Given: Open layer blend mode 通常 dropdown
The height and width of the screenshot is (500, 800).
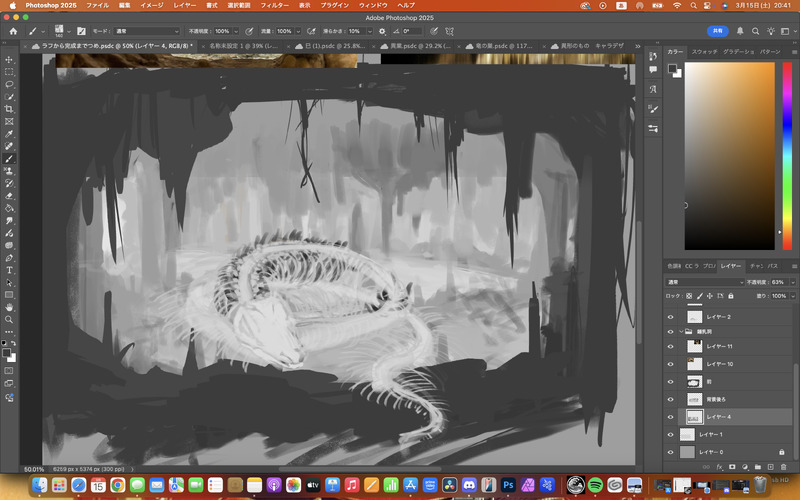Looking at the screenshot, I should tap(703, 282).
